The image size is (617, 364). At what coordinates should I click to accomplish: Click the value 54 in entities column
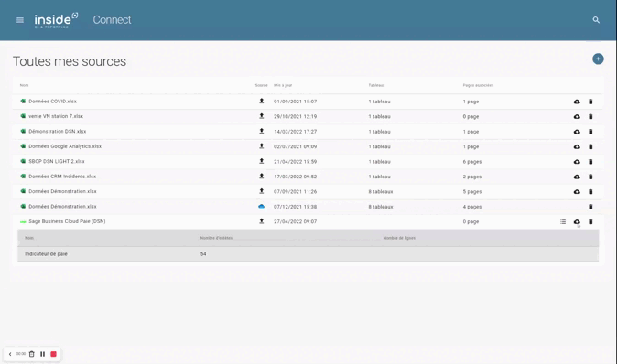(x=203, y=254)
